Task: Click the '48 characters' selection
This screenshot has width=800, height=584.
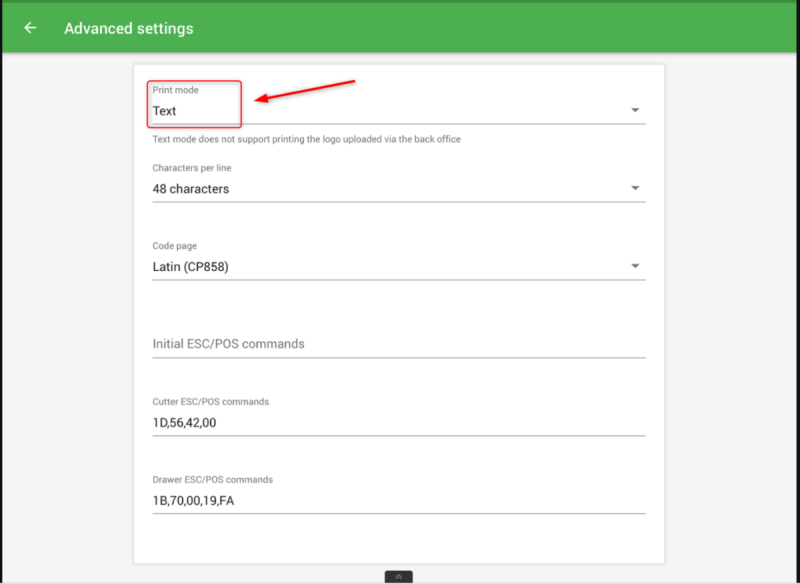Action: coord(191,189)
